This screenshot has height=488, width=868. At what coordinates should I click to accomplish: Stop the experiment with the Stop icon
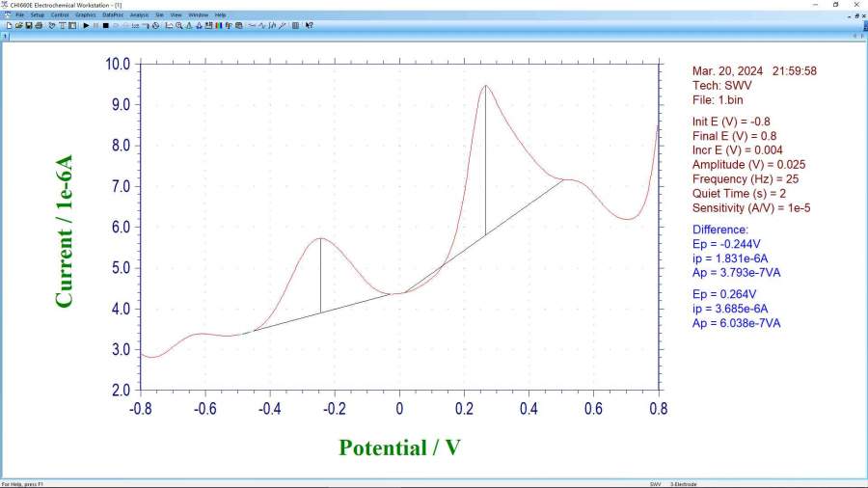pyautogui.click(x=105, y=25)
